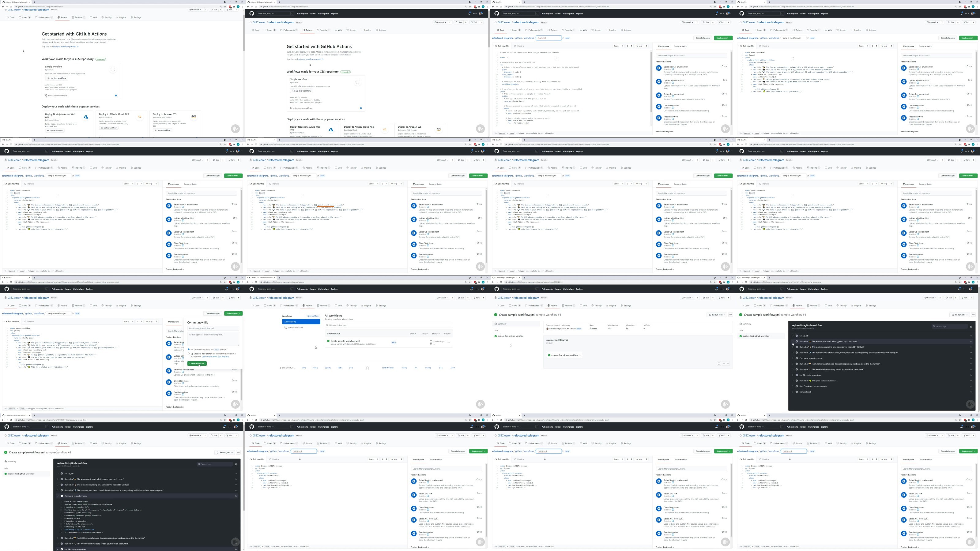Viewport: 980px width, 551px height.
Task: Click zoom out icon in the sample-workflow.yml graph
Action: 724,364
